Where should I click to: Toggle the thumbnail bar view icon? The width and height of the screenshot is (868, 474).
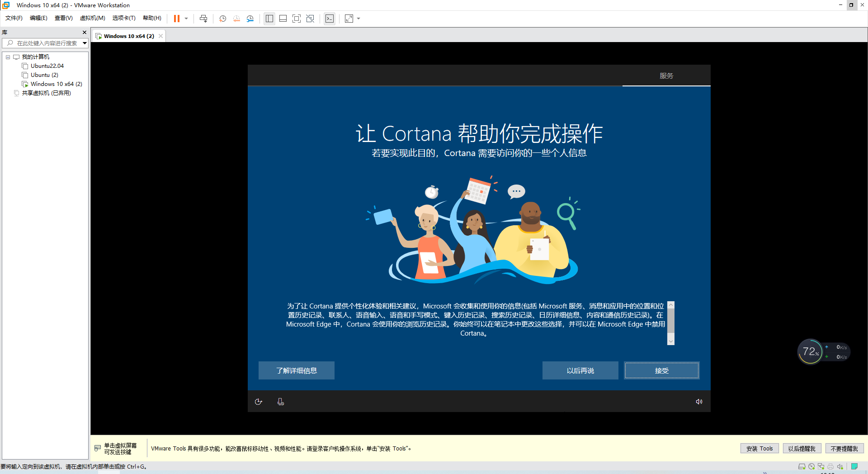tap(283, 19)
